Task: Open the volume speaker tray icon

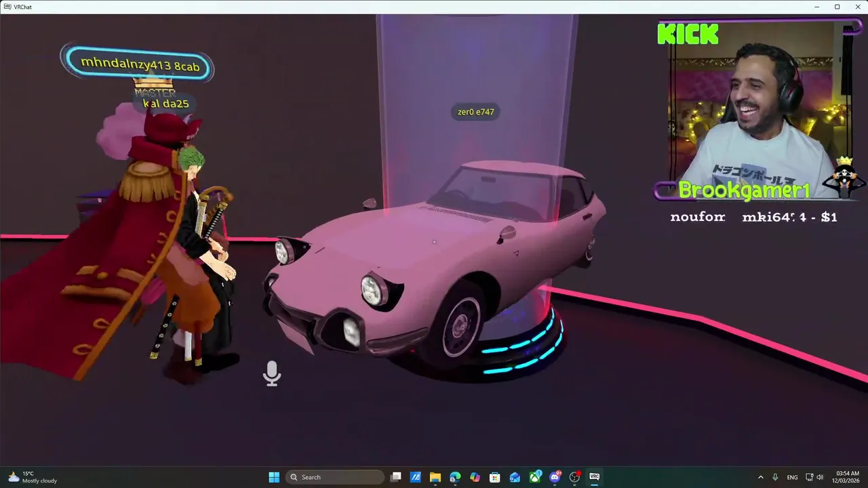Action: (x=820, y=477)
